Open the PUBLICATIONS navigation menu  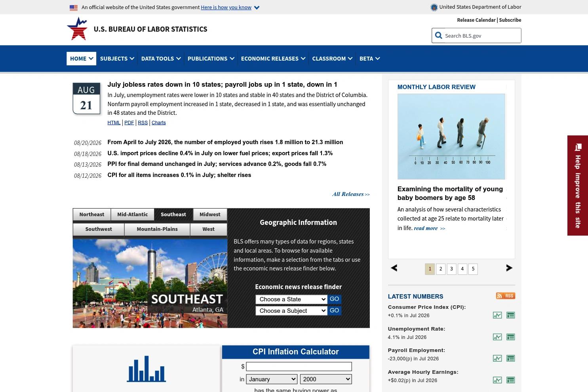click(x=211, y=58)
